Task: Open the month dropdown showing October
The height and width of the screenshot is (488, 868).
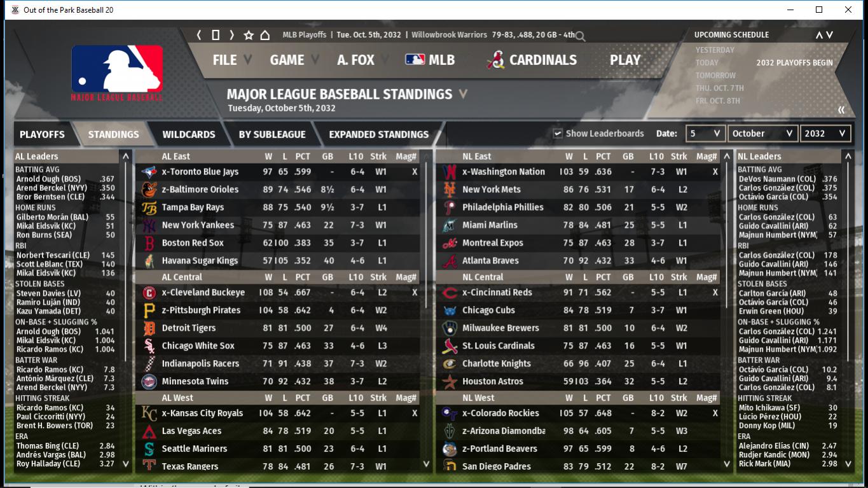Action: click(x=762, y=134)
